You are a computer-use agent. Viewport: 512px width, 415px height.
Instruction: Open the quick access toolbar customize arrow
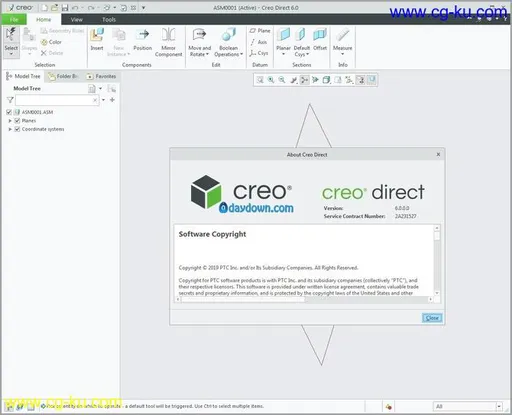tap(143, 7)
